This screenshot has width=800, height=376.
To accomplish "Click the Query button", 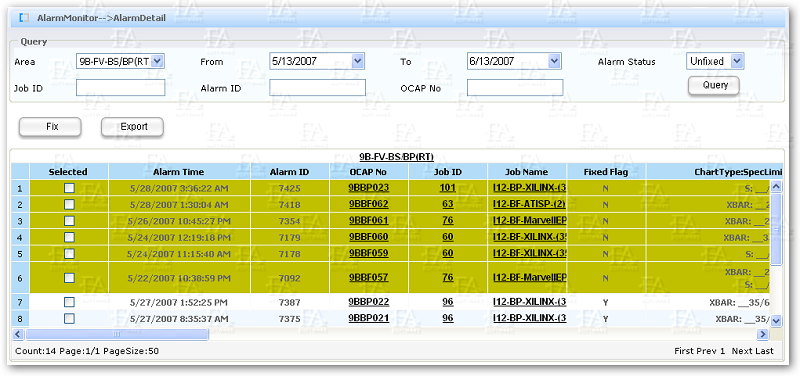I will coord(714,85).
